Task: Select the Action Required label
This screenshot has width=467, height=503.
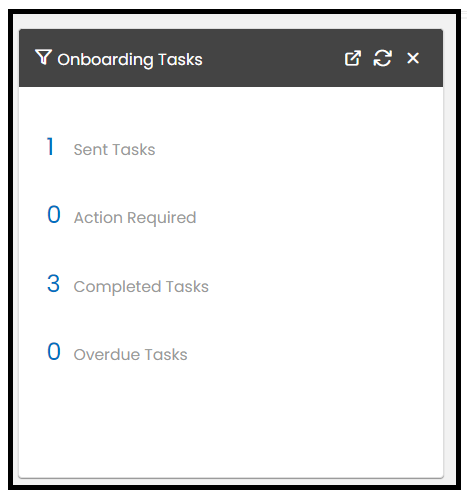Action: tap(135, 218)
